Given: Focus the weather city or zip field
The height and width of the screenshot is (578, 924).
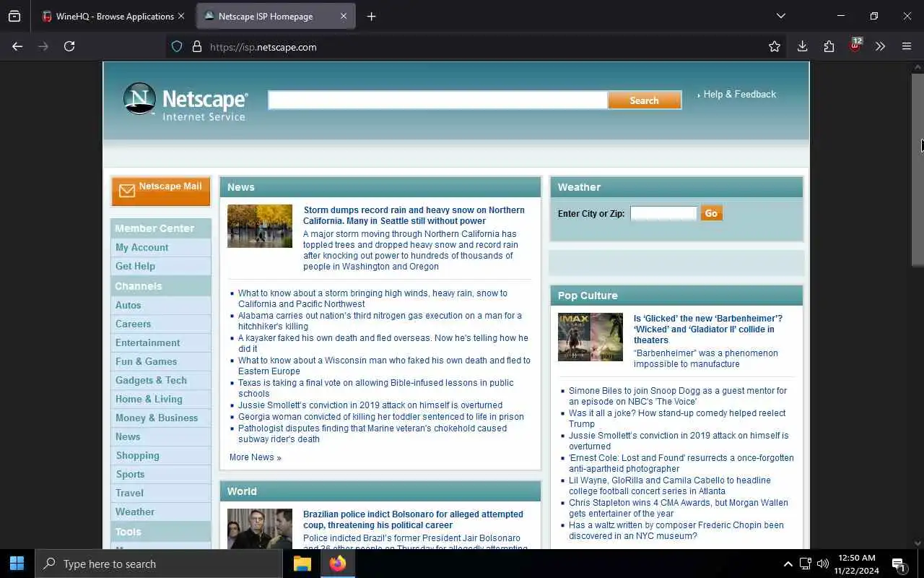Looking at the screenshot, I should 663,213.
